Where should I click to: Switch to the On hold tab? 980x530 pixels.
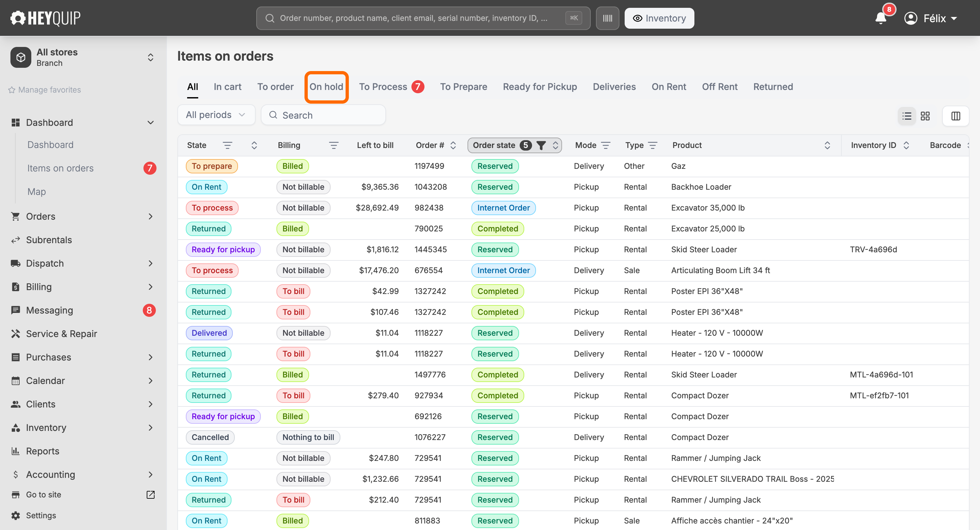[x=326, y=87]
